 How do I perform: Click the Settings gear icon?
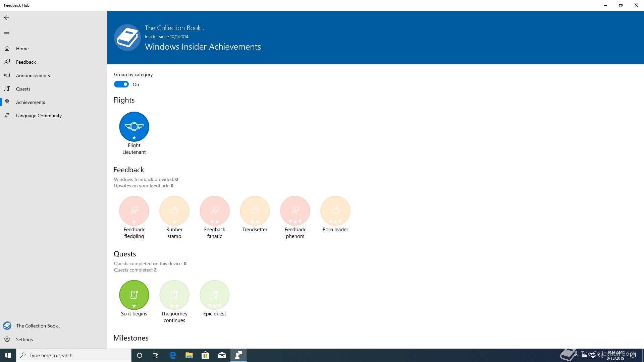[x=7, y=340]
